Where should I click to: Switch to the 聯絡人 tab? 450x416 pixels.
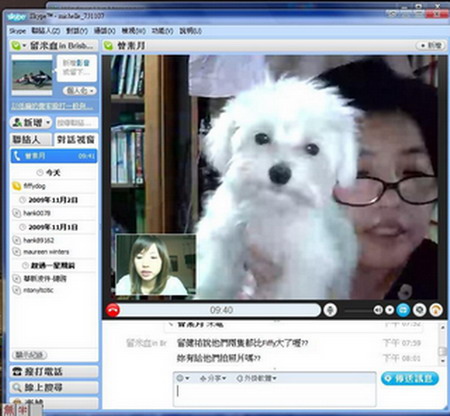tap(31, 139)
